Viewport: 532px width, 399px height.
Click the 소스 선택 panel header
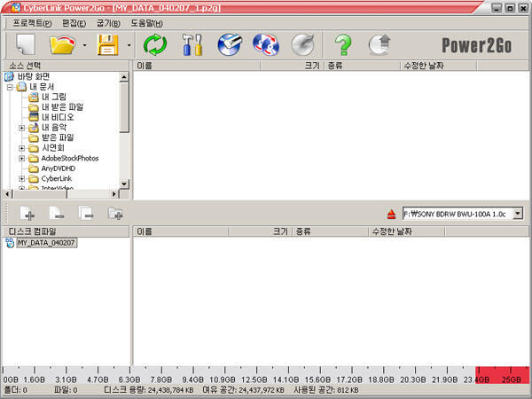pos(66,66)
